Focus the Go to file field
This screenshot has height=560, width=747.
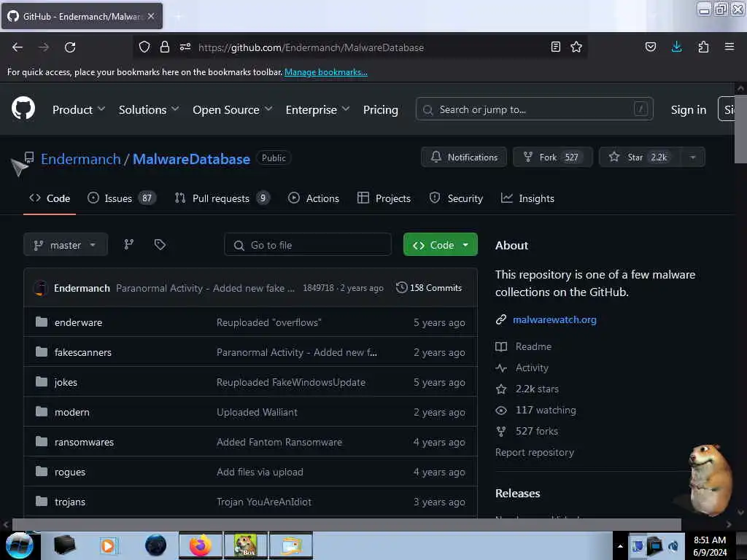308,245
